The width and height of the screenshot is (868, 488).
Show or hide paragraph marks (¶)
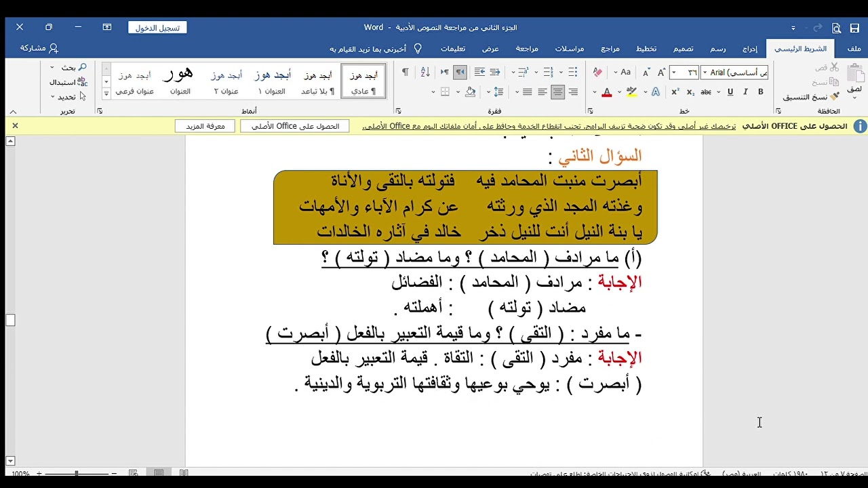tap(406, 72)
